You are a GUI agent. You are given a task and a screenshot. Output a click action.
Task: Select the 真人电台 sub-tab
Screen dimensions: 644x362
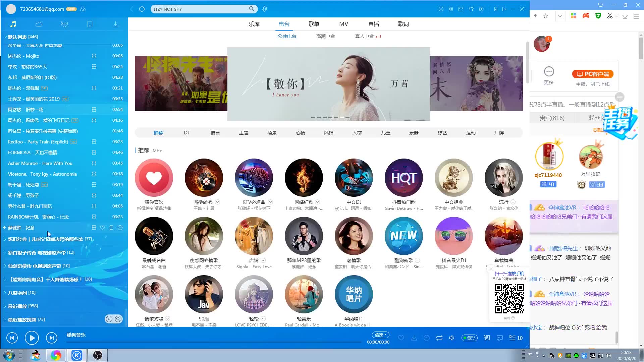tap(365, 36)
